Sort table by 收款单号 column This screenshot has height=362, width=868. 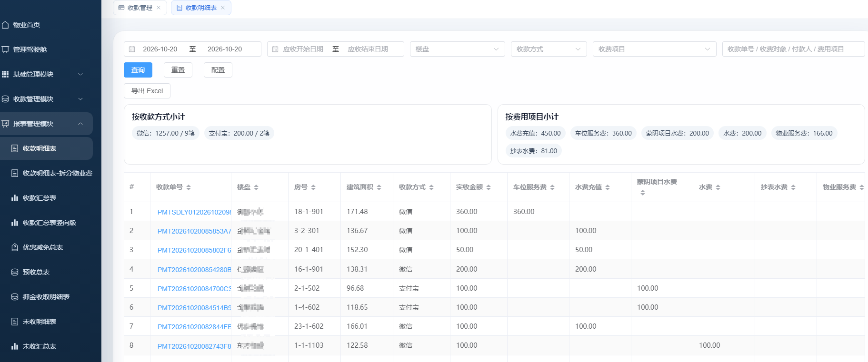[189, 187]
